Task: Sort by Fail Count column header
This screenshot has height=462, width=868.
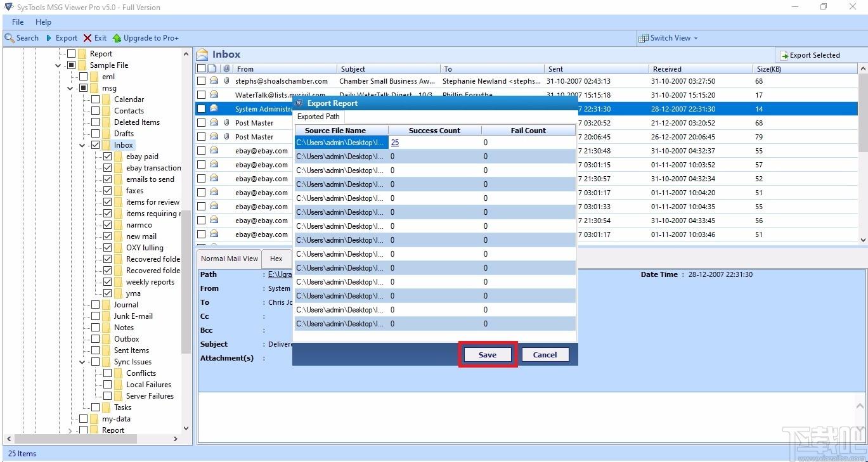Action: click(528, 131)
